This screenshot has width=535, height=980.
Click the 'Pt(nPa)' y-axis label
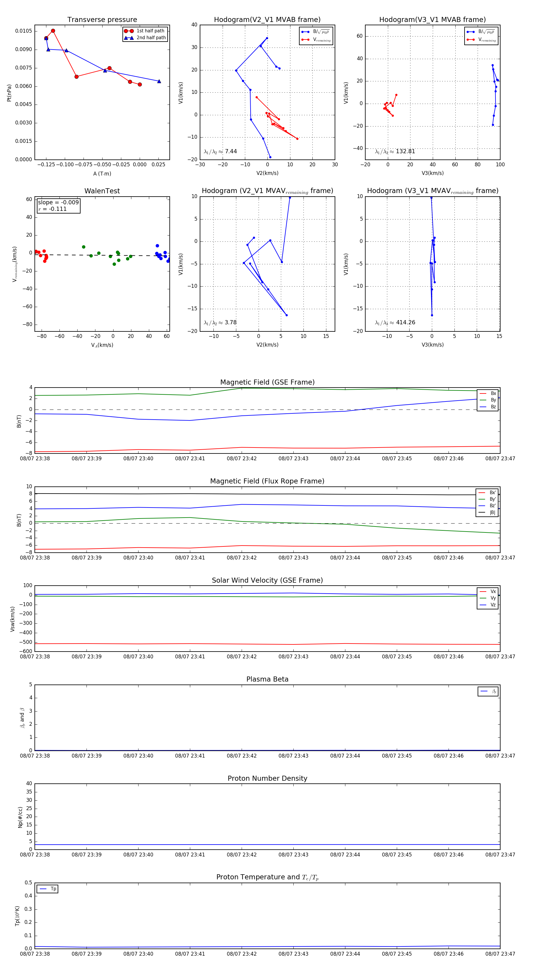coord(9,93)
